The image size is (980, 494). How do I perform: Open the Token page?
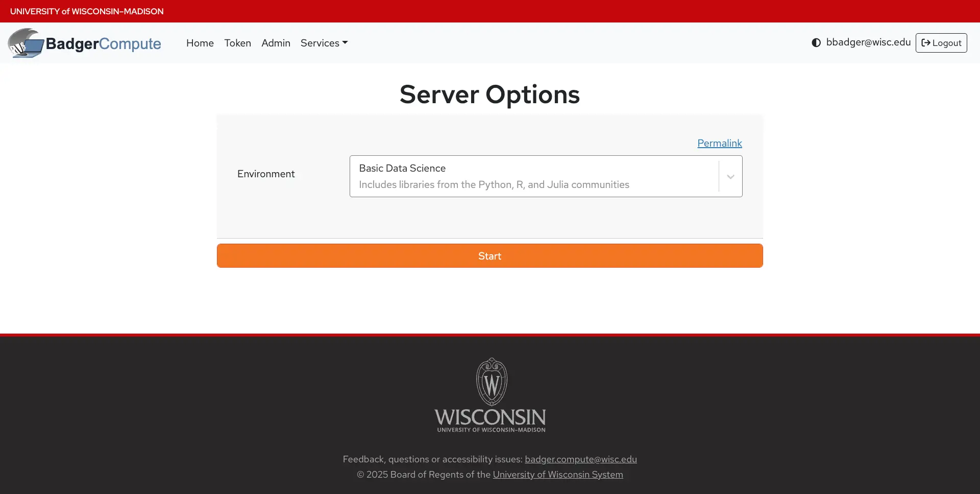pyautogui.click(x=237, y=43)
